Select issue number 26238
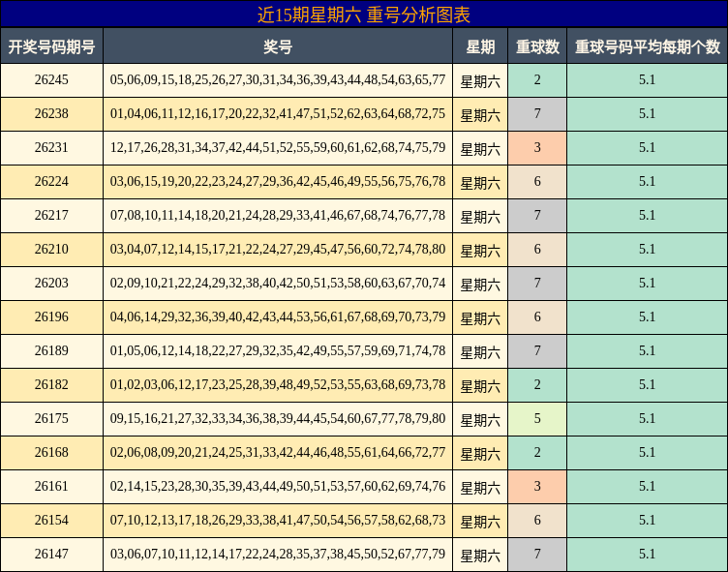728x572 pixels. pyautogui.click(x=51, y=114)
